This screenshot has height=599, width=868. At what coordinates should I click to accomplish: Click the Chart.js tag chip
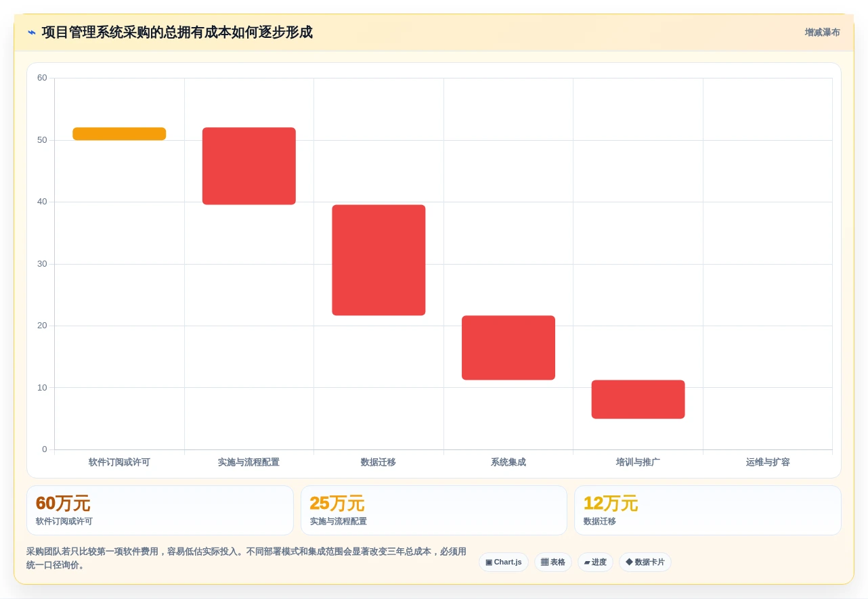(x=504, y=562)
